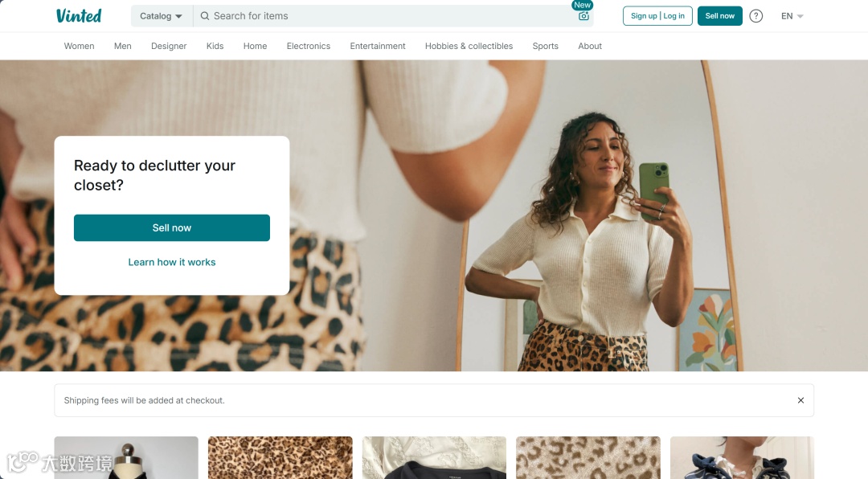Click the search magnifier icon
Screen dimensions: 868x479
[x=205, y=16]
